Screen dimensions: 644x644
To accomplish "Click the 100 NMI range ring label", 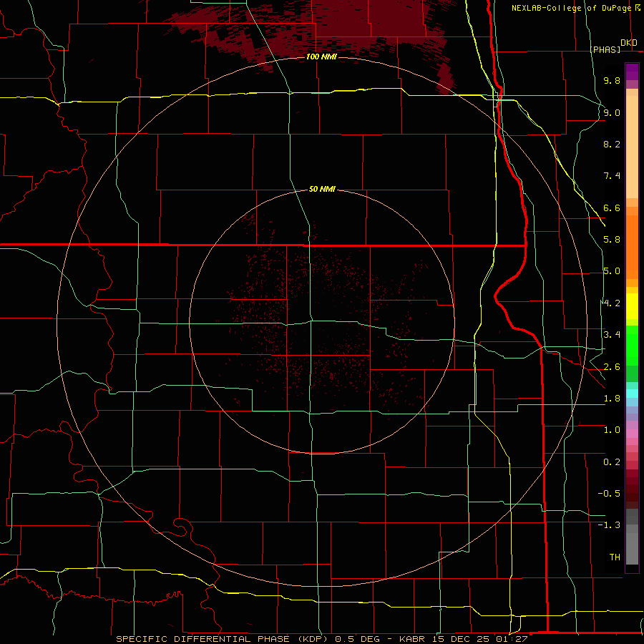I will tap(321, 57).
